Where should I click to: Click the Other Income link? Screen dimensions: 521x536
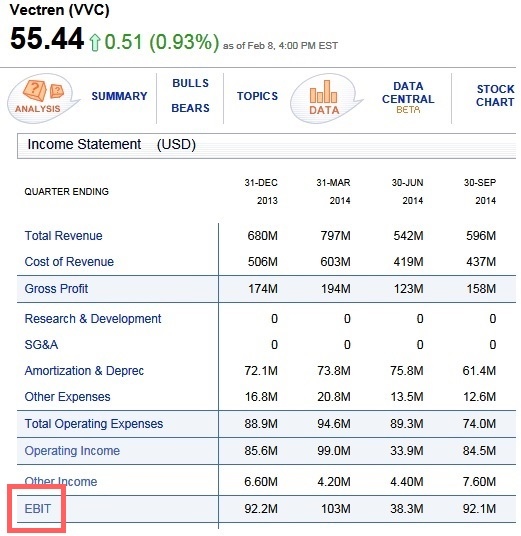61,482
